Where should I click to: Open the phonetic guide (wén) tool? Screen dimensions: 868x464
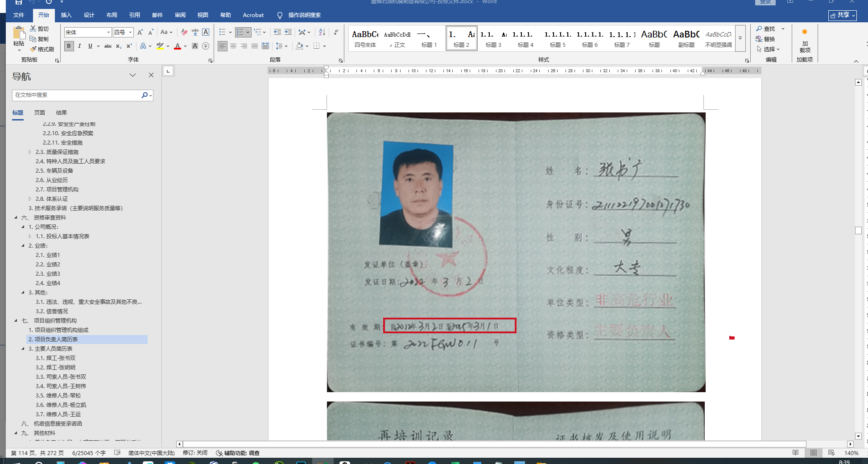[195, 32]
